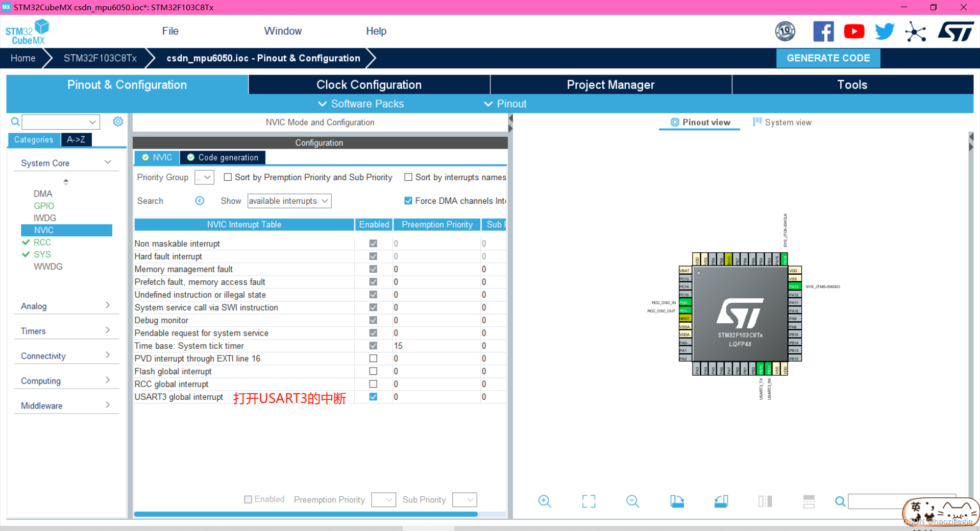Open Software Packs menu
Image resolution: width=980 pixels, height=531 pixels.
[361, 104]
